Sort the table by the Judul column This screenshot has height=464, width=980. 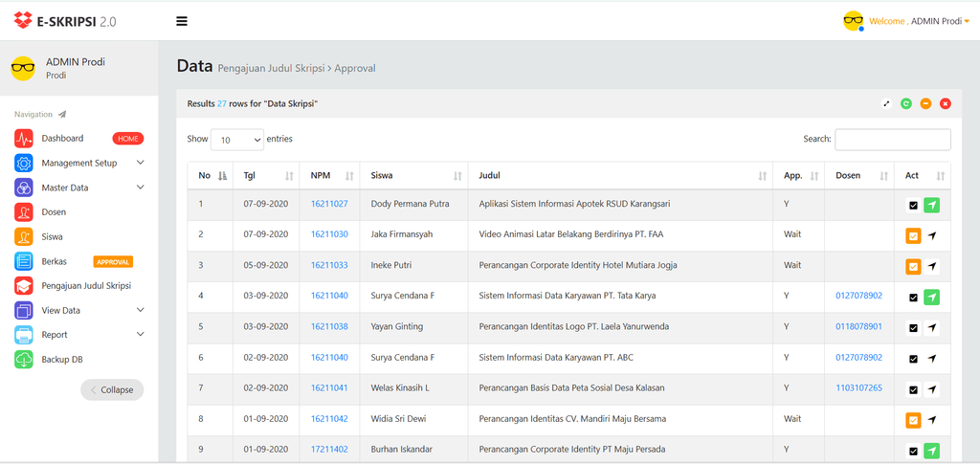coord(620,176)
